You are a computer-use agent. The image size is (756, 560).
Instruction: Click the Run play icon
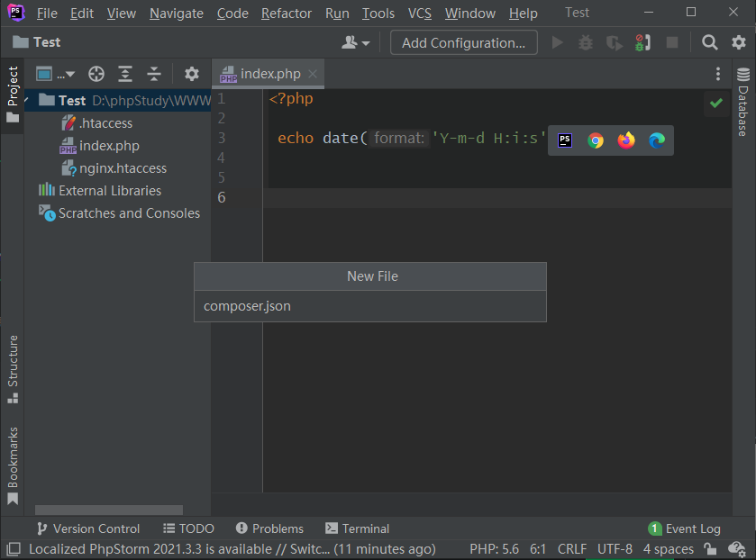(558, 43)
